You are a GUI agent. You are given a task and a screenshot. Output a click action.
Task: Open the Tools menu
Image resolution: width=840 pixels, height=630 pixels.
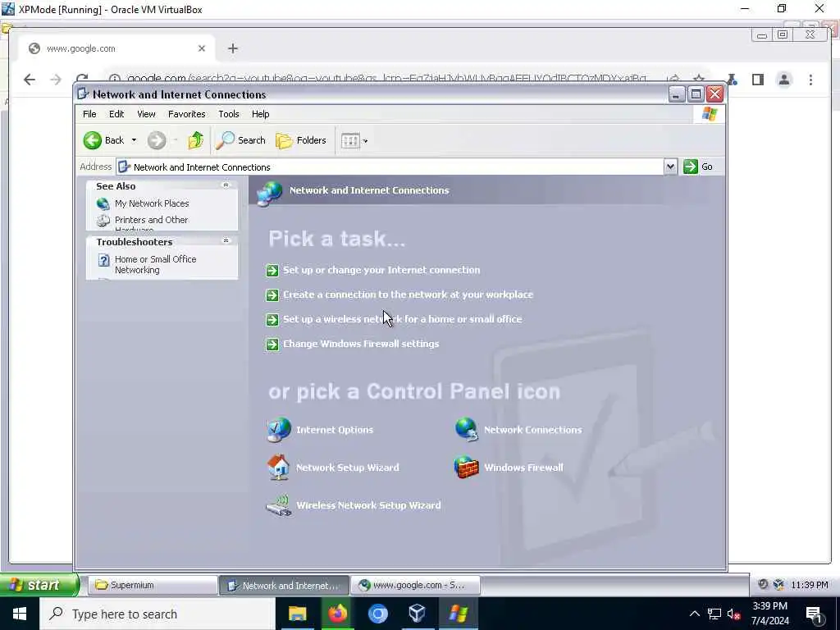[228, 114]
